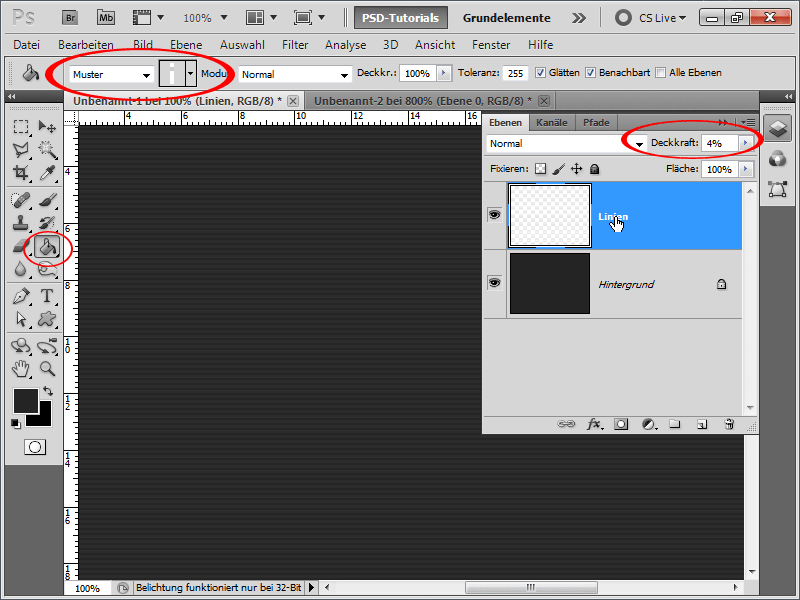Open the pattern picker dropdown arrow
This screenshot has height=600, width=800.
[190, 73]
